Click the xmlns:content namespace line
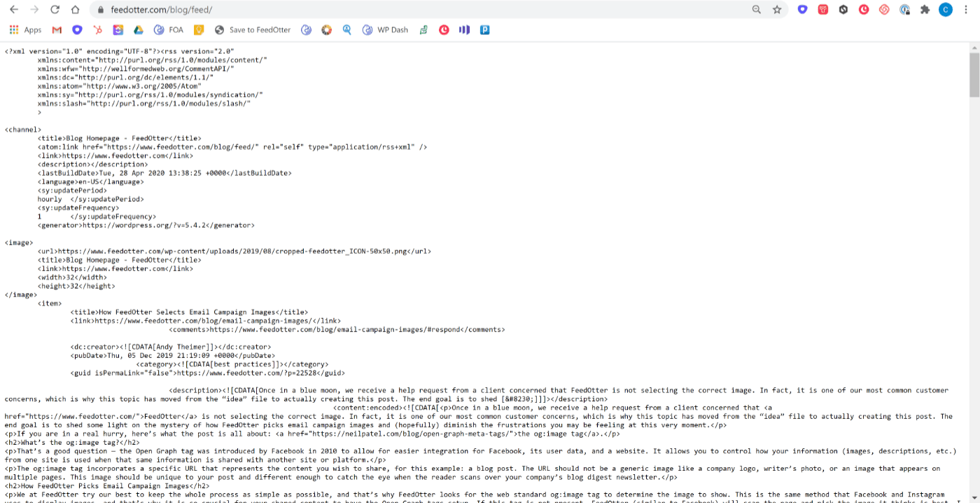 (x=152, y=60)
